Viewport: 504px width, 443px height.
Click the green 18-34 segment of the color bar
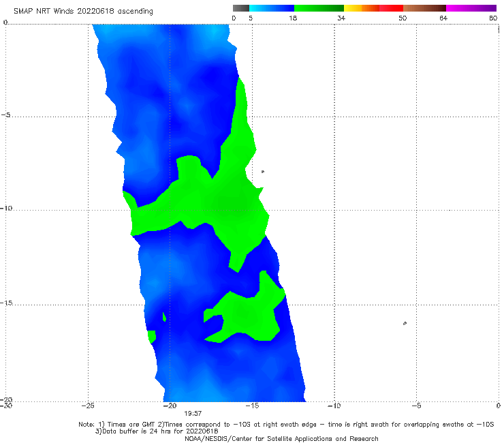pos(319,8)
